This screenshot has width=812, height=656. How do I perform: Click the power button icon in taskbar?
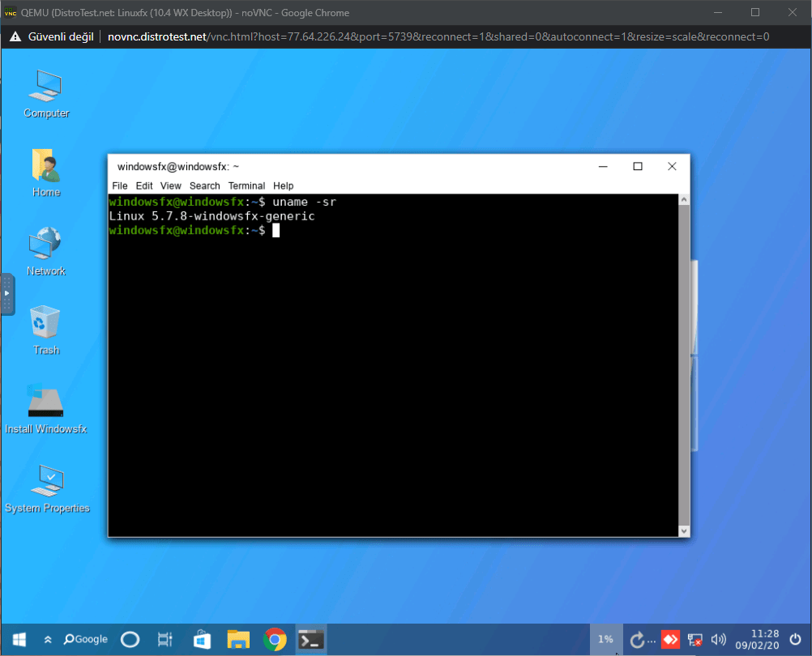click(796, 640)
